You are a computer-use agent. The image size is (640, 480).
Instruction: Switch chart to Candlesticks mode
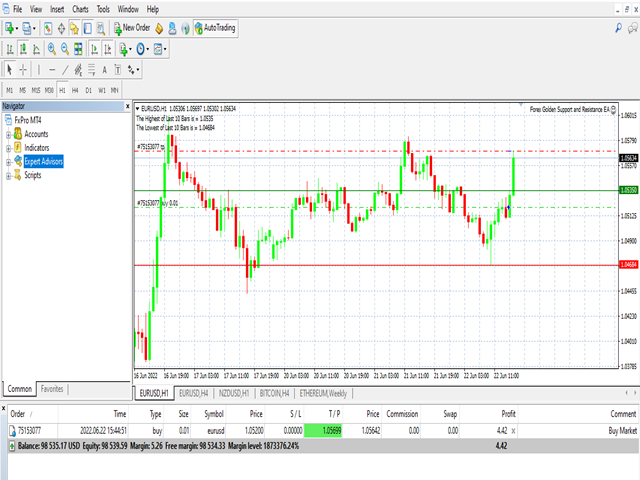click(x=23, y=49)
